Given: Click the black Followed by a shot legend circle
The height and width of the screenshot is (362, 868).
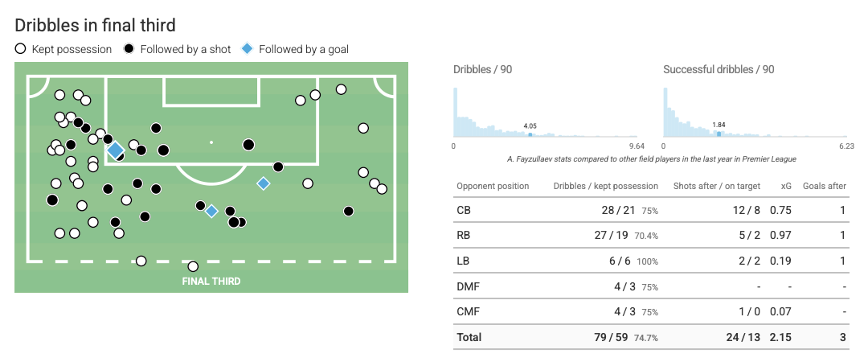Looking at the screenshot, I should [129, 49].
